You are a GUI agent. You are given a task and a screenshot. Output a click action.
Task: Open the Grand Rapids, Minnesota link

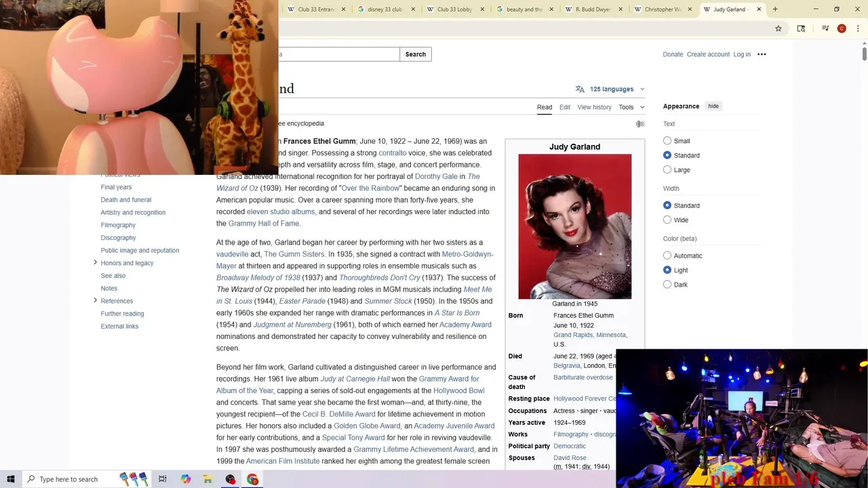(x=590, y=335)
